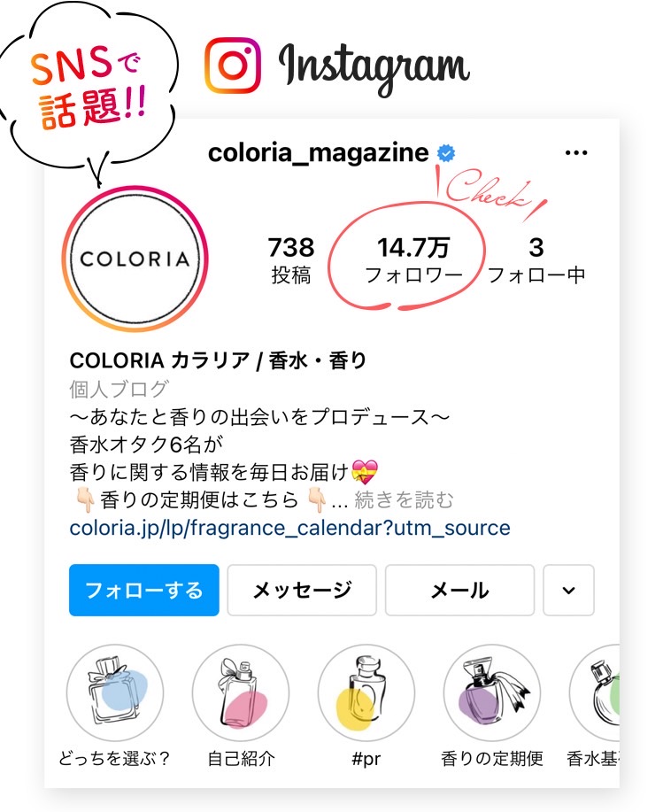Click the メール button

[459, 590]
